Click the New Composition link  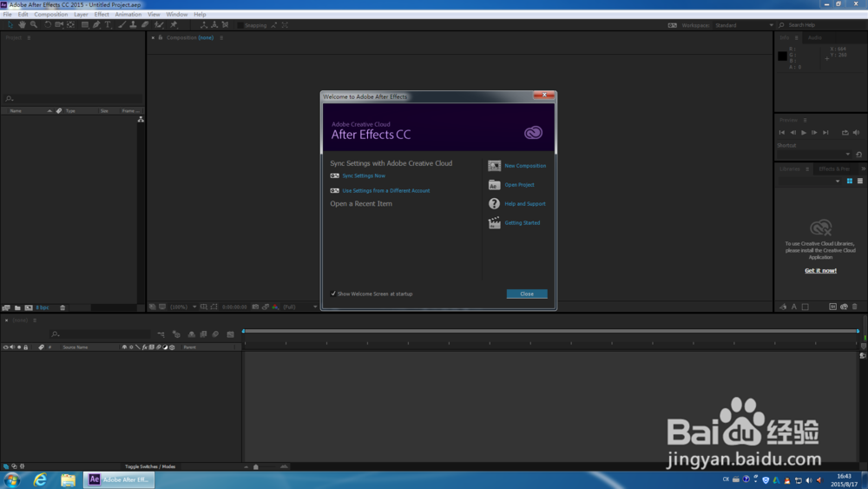point(525,166)
